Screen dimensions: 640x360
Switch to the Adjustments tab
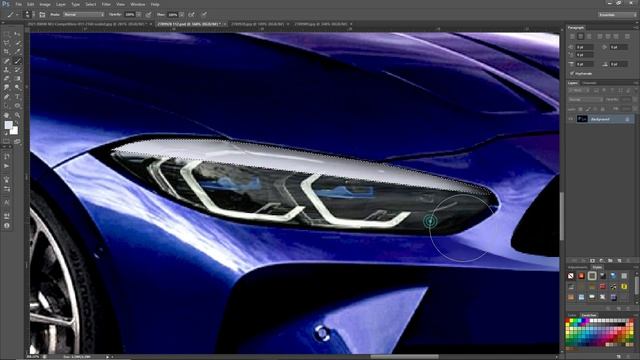click(x=578, y=267)
